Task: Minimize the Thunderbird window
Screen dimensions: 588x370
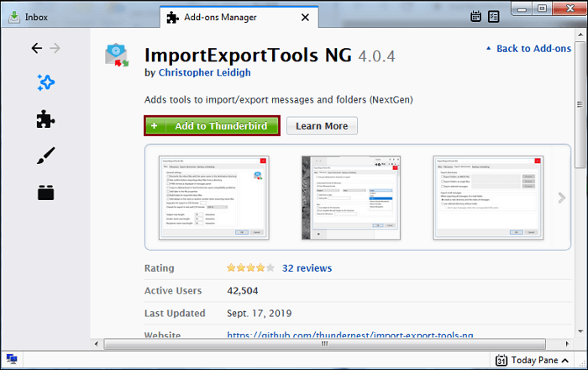Action: click(x=522, y=8)
